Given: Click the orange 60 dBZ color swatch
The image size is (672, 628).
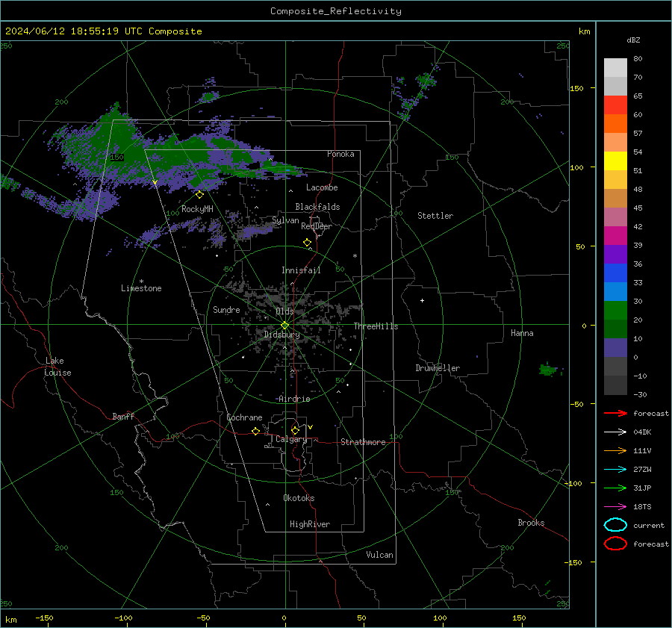Looking at the screenshot, I should [x=615, y=123].
